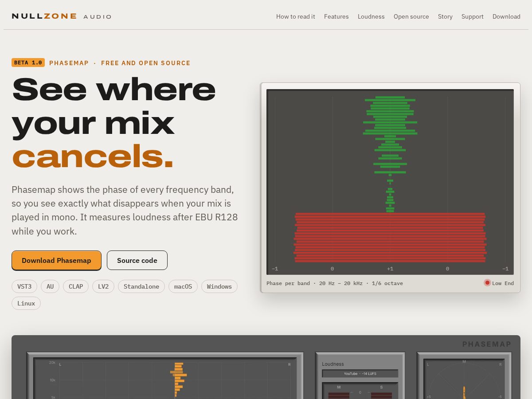Click the Linux platform chip
This screenshot has width=532, height=399.
(26, 303)
